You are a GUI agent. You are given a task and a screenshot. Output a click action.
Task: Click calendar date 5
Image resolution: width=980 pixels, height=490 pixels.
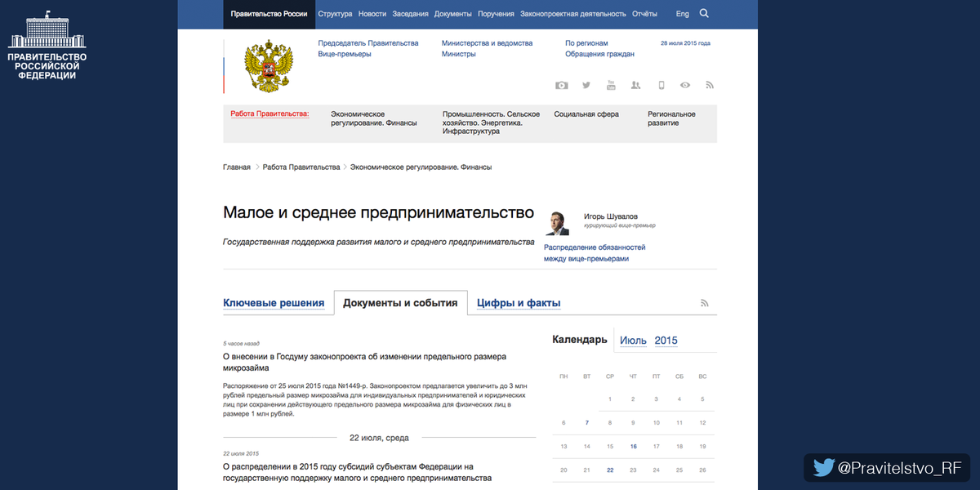(702, 399)
